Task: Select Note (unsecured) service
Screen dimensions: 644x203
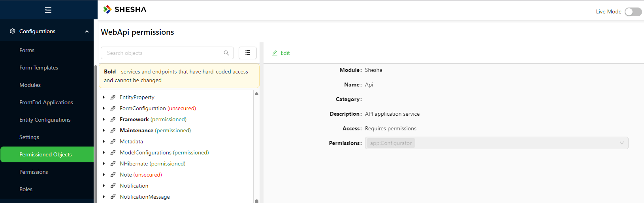Action: point(141,175)
